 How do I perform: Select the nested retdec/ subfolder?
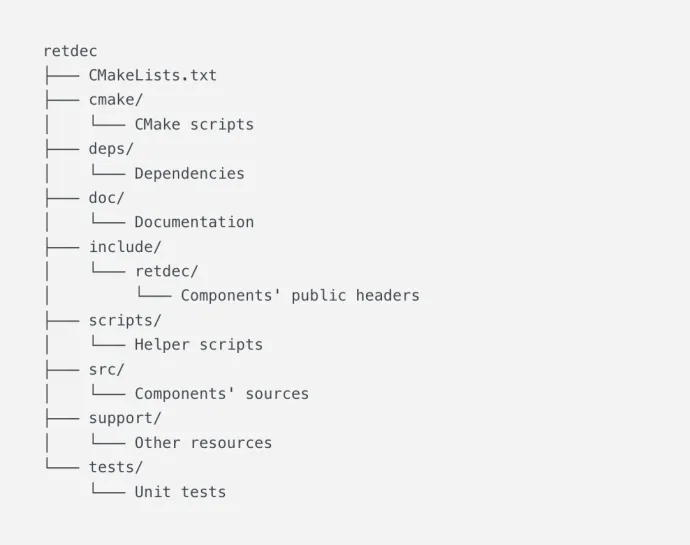[x=167, y=271]
